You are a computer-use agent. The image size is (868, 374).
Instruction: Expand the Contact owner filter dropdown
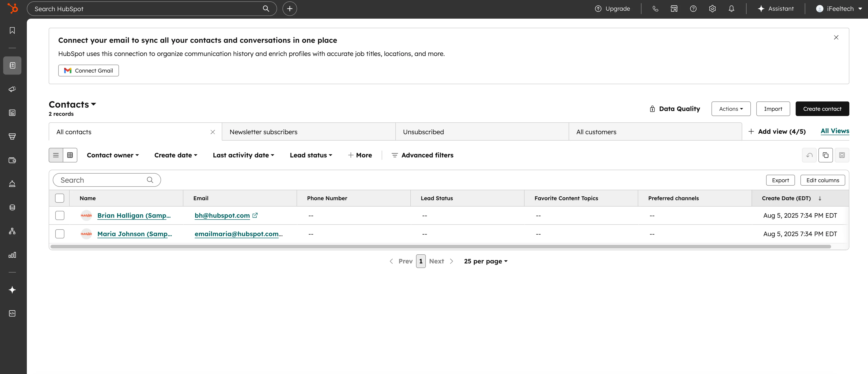[113, 155]
